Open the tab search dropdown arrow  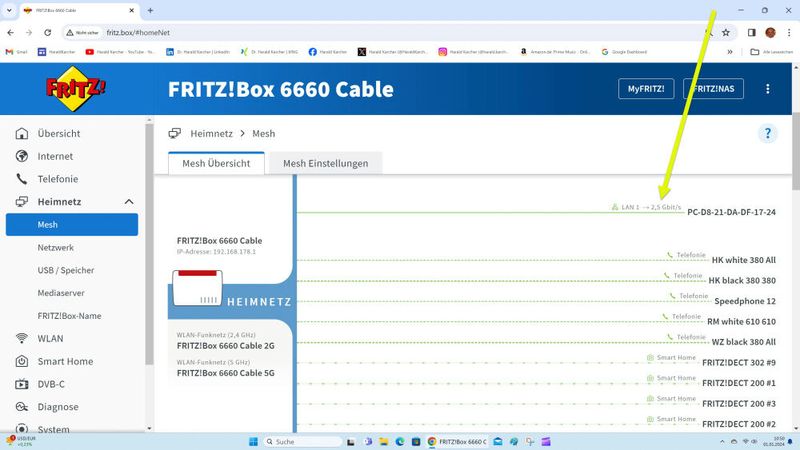[9, 10]
